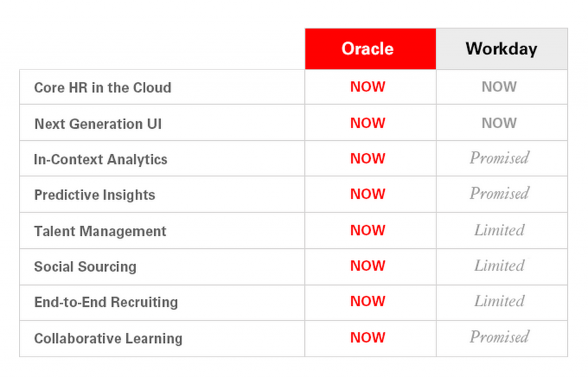Click Workday's Limited for Talent Management
The image size is (588, 378).
[x=499, y=230]
